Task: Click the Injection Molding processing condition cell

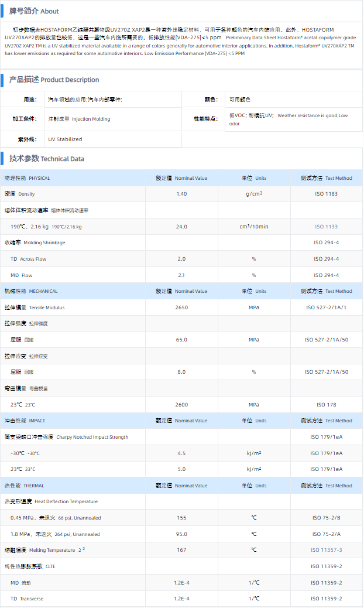Action: click(x=79, y=119)
